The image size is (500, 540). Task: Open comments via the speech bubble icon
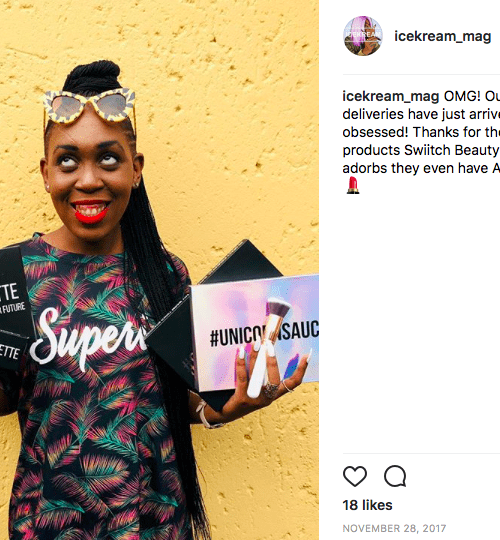(395, 476)
